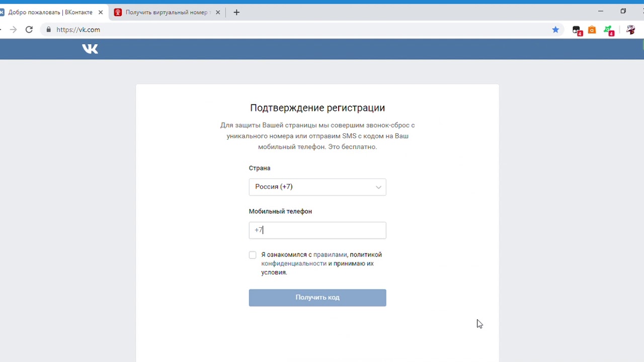This screenshot has width=644, height=362.
Task: Minimize the browser window
Action: coord(600,11)
